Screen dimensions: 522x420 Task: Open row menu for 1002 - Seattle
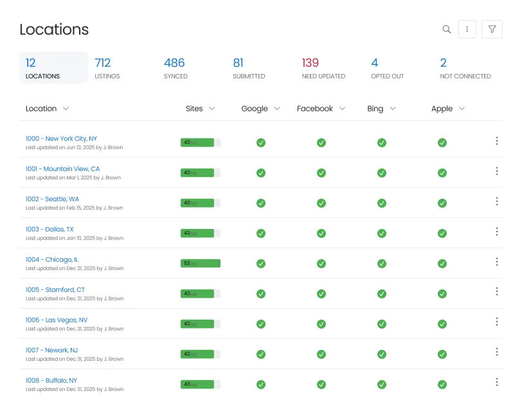(497, 201)
